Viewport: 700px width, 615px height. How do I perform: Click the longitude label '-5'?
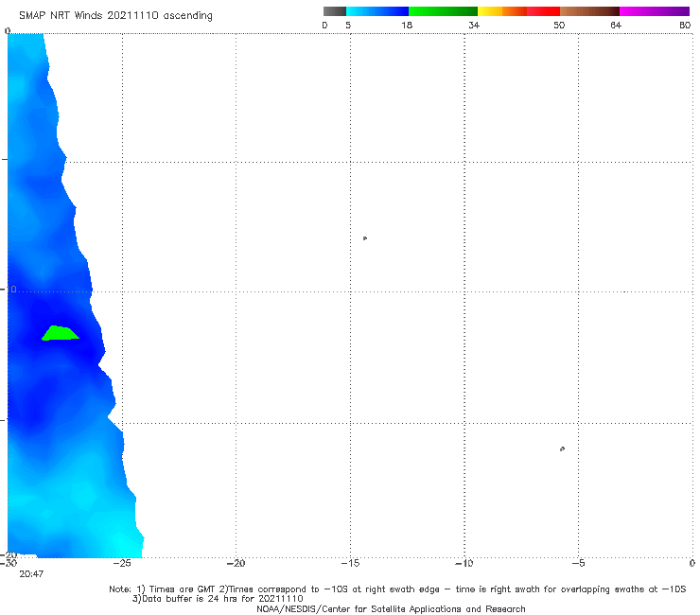click(x=578, y=564)
